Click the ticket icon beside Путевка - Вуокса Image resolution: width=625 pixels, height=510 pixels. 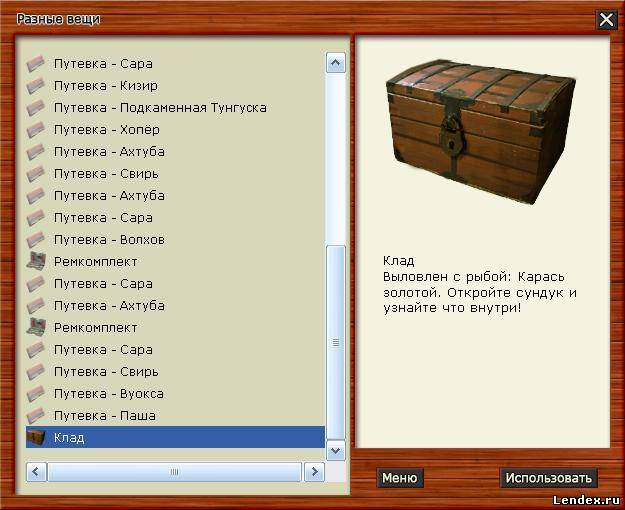click(36, 394)
